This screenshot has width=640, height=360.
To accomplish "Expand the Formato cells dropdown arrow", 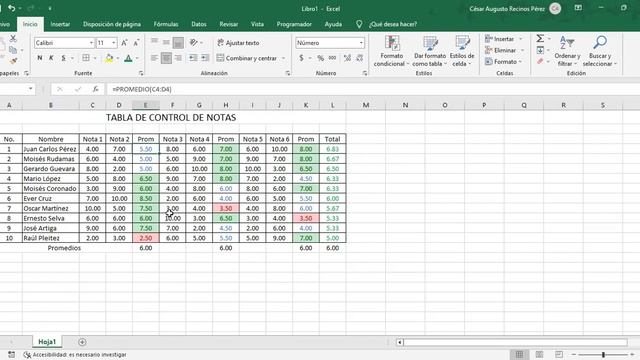I will tap(520, 62).
